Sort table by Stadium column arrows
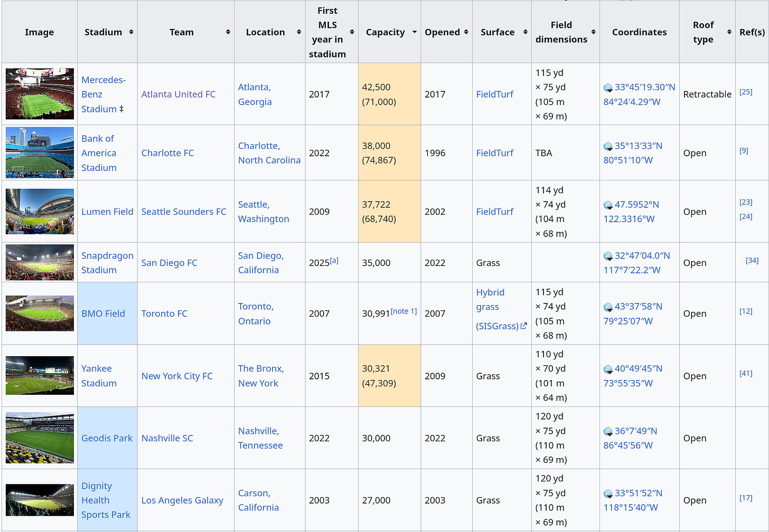Viewport: 769px width, 532px height. click(131, 32)
